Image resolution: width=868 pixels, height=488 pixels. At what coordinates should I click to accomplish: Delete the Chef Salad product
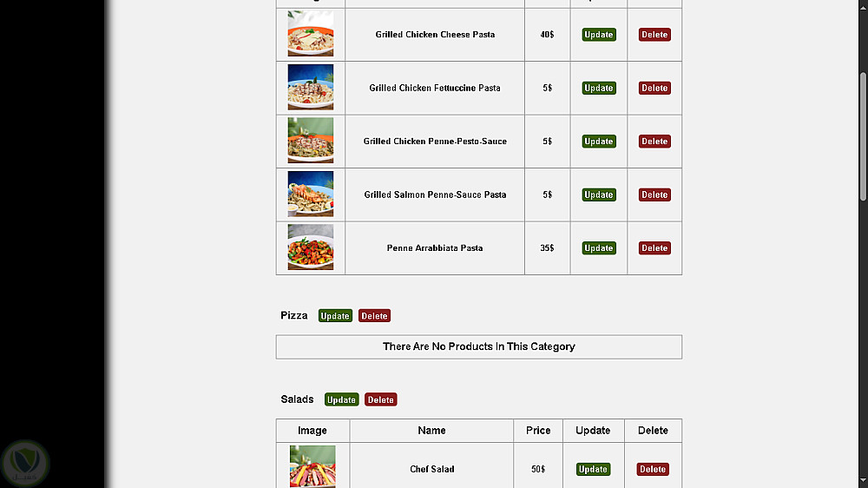click(x=653, y=469)
